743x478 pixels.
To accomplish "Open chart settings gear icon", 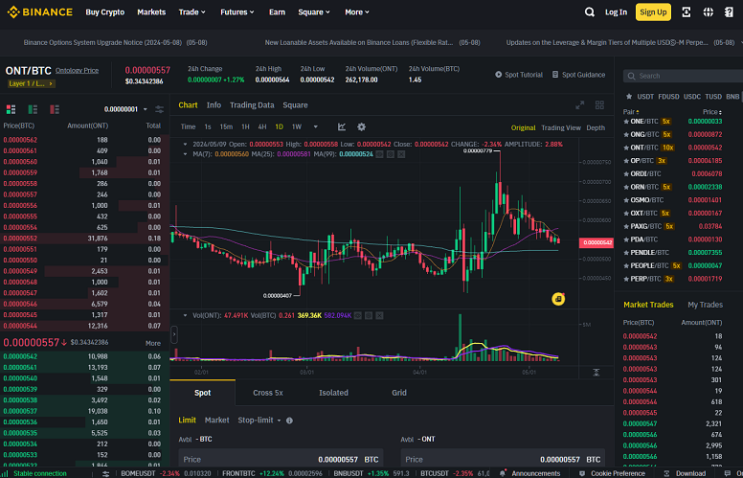I will coord(362,127).
